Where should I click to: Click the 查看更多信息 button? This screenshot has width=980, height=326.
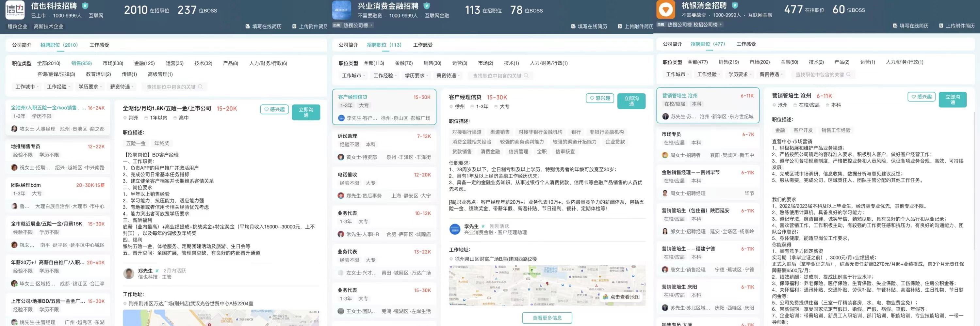547,318
